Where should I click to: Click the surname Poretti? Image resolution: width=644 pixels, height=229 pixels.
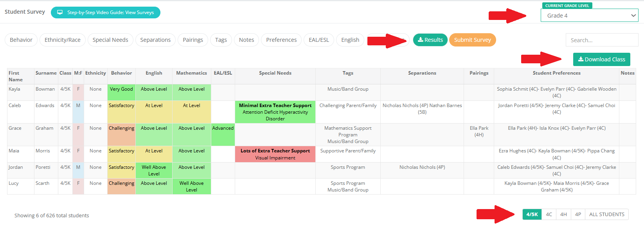[43, 167]
